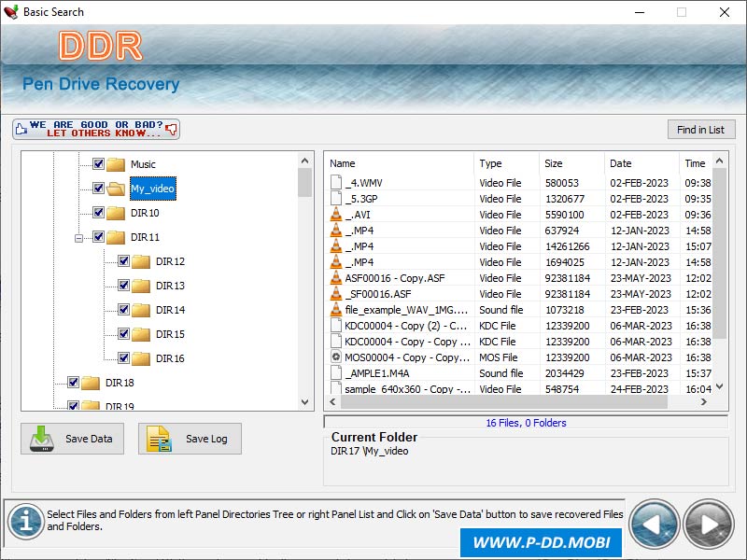This screenshot has width=747, height=560.
Task: Uncheck the Music folder checkbox
Action: pyautogui.click(x=98, y=164)
